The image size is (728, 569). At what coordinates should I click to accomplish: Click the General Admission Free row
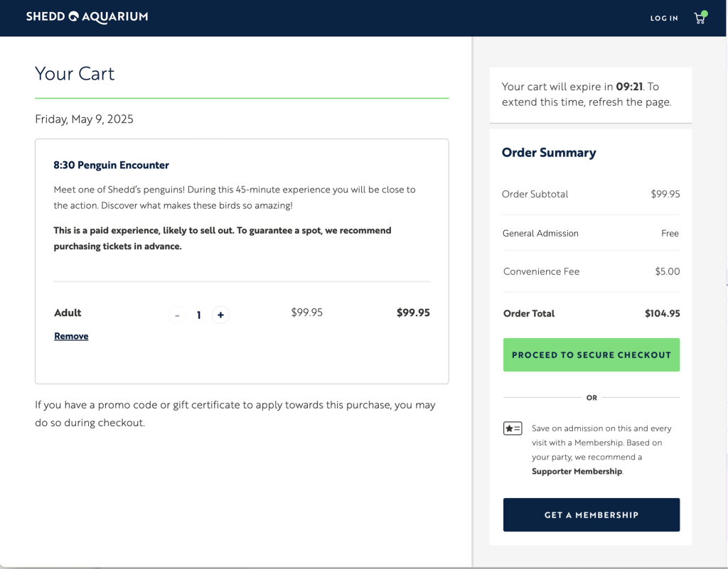pos(591,233)
